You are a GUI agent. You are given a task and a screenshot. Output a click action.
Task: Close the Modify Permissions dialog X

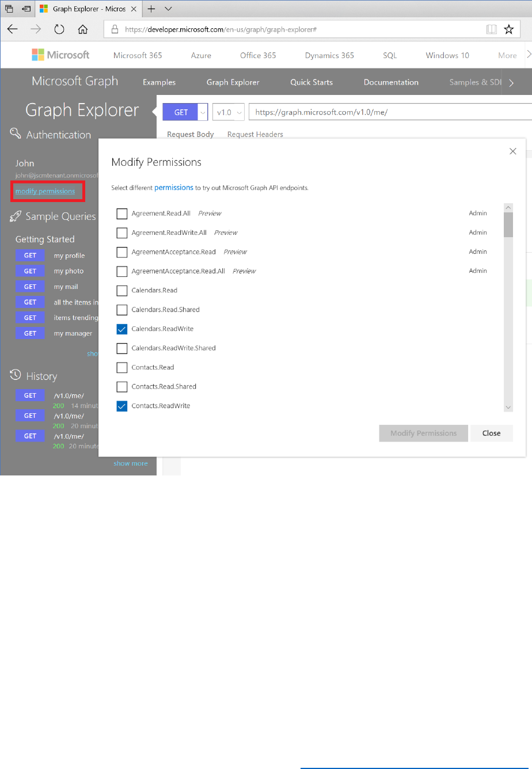click(x=513, y=151)
